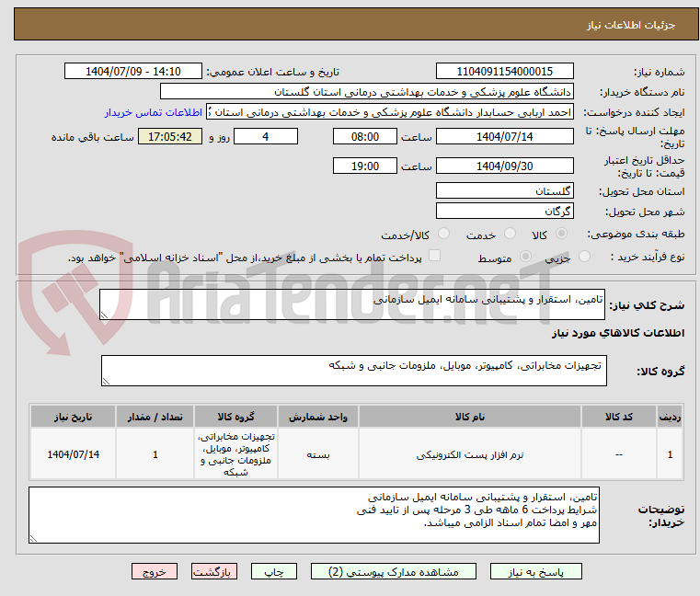Click the اطلاعات کالاهای مورد نیاز heading

coord(618,333)
